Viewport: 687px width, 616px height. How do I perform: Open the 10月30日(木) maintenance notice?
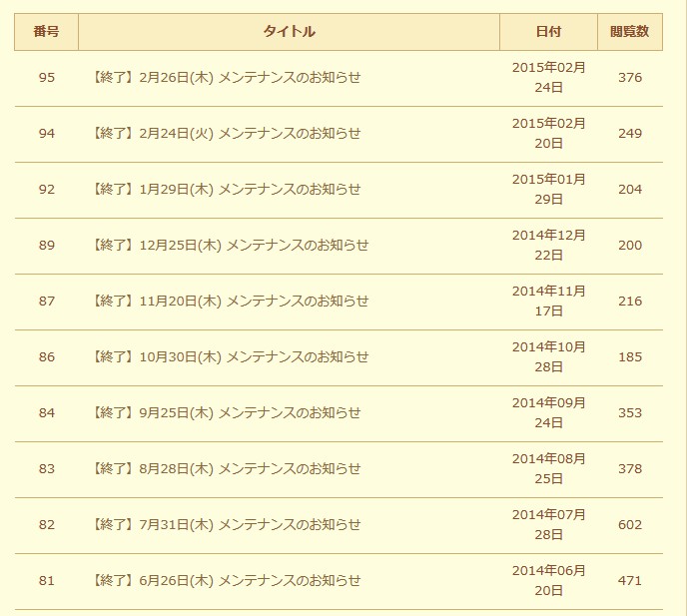(230, 357)
